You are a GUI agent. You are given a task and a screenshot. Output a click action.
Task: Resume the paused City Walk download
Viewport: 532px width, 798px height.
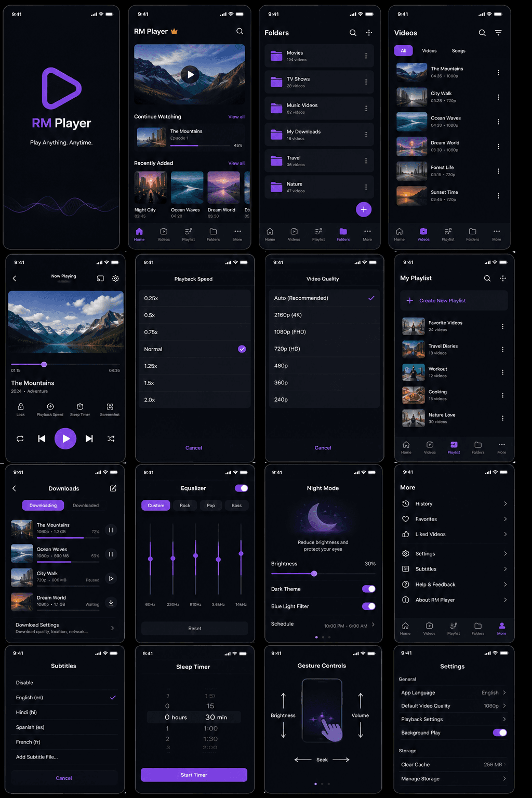tap(111, 578)
